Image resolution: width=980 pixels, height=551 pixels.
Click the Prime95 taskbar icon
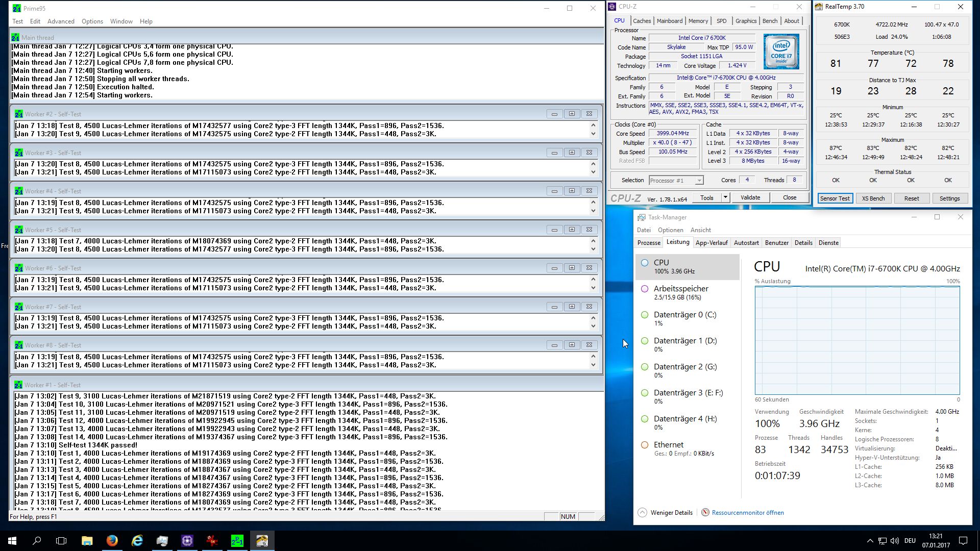pyautogui.click(x=237, y=541)
